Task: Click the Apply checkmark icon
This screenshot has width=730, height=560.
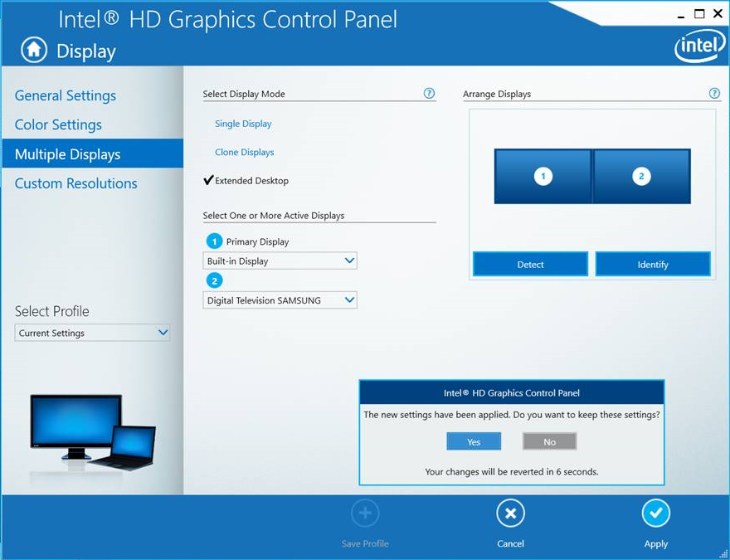Action: pos(655,514)
